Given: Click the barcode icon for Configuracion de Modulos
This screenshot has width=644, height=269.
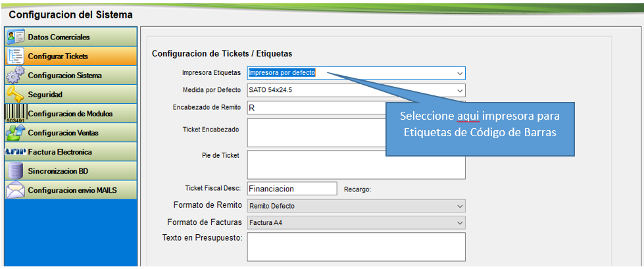Looking at the screenshot, I should (15, 113).
